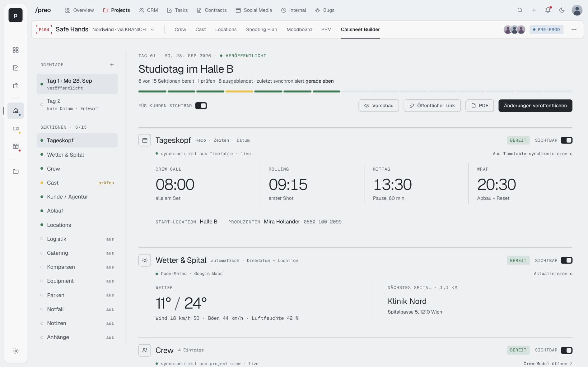Toggle Für Kunden sichtbar switch

coord(201,106)
